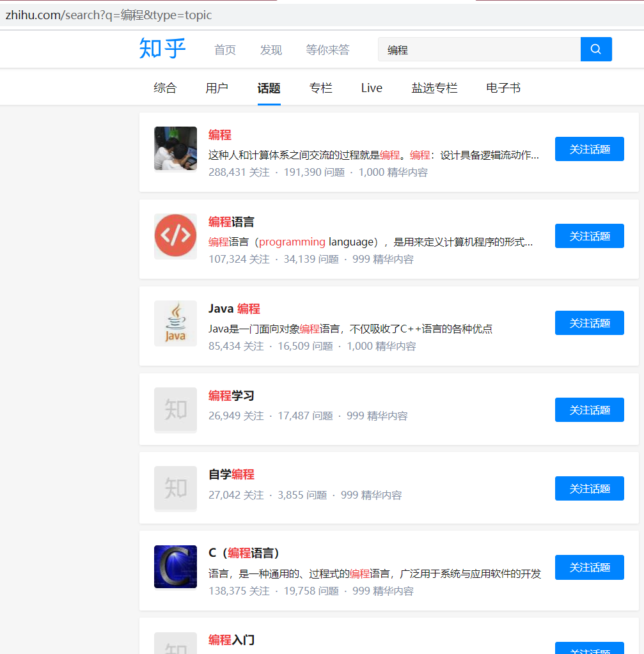Select the 话题 results tab
This screenshot has width=644, height=654.
pos(269,88)
